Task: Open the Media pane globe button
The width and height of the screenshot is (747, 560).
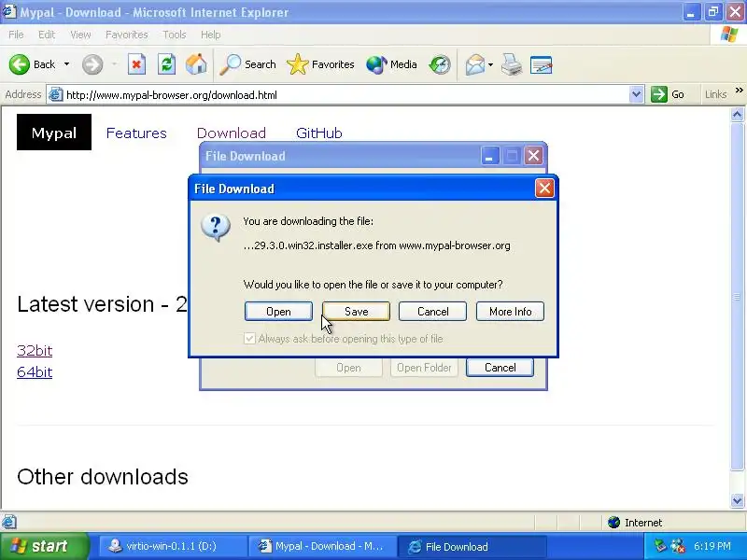Action: coord(391,64)
